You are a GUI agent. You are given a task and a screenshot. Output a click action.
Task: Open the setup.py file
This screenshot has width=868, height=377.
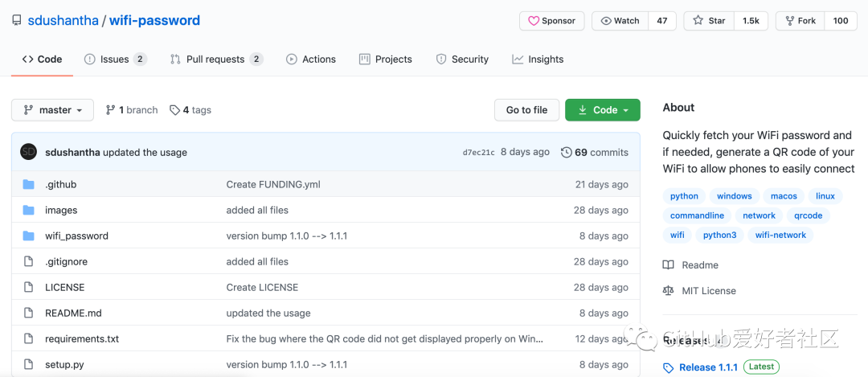pyautogui.click(x=64, y=365)
